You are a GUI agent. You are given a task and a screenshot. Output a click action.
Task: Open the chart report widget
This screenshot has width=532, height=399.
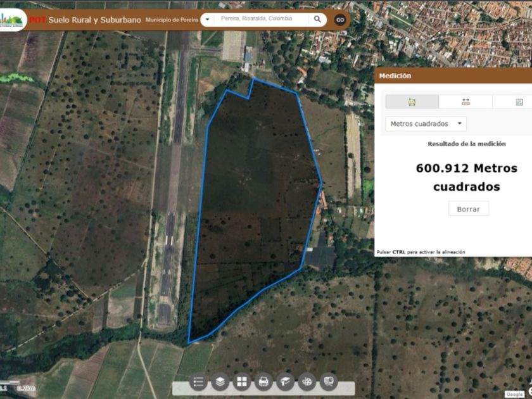click(x=329, y=382)
